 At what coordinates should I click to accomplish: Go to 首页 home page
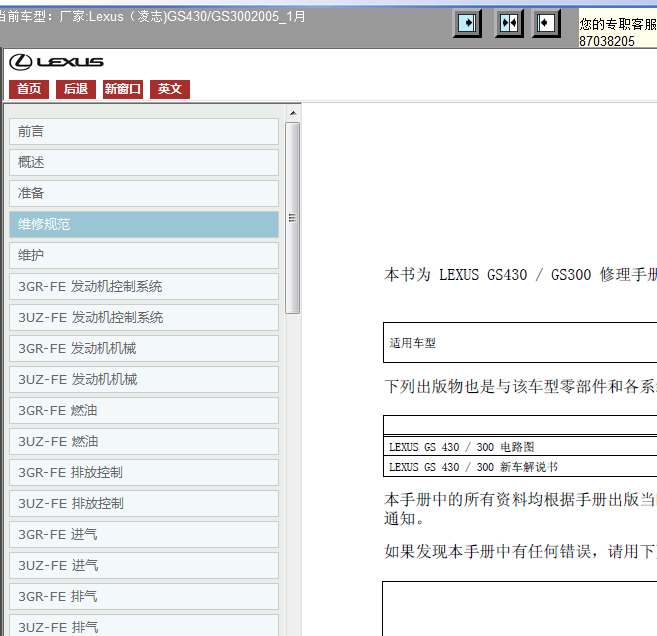pos(29,89)
